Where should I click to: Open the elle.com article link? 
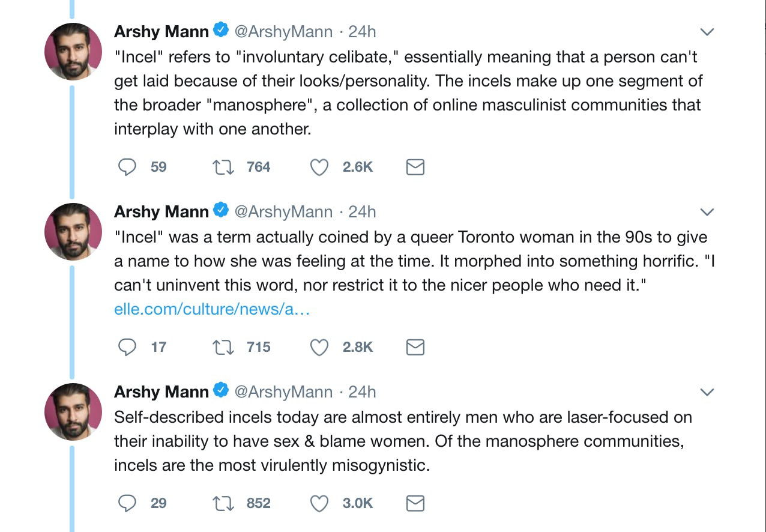(212, 309)
